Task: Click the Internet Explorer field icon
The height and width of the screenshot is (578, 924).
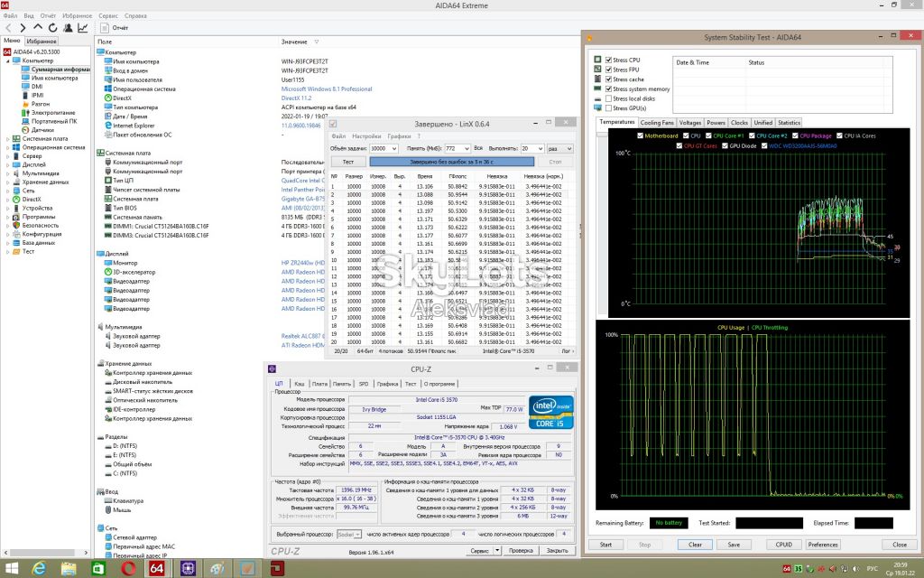Action: 108,126
